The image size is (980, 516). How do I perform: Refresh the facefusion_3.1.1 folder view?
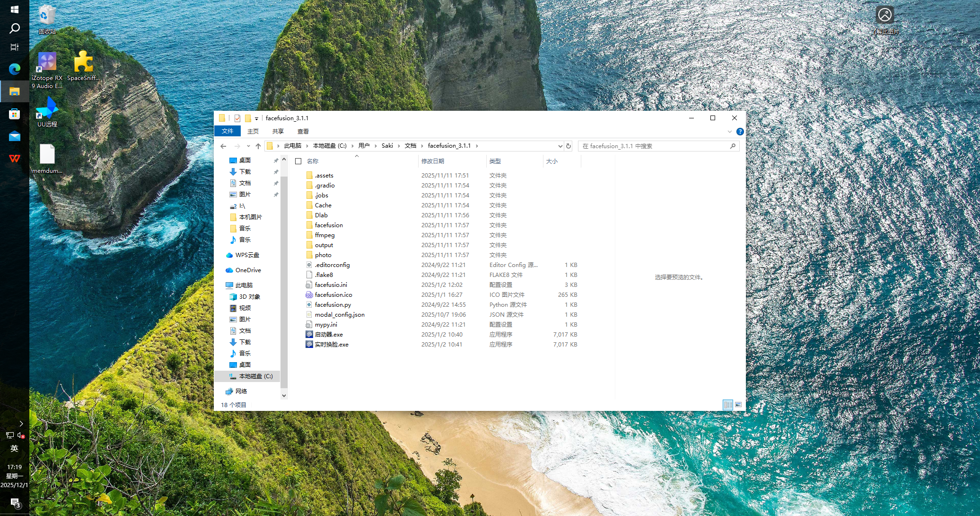point(569,146)
